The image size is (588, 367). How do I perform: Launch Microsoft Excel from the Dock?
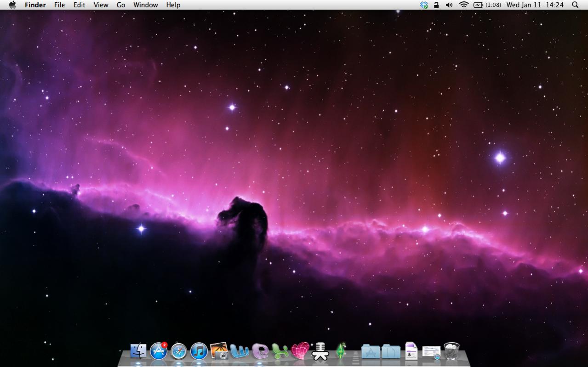point(280,351)
